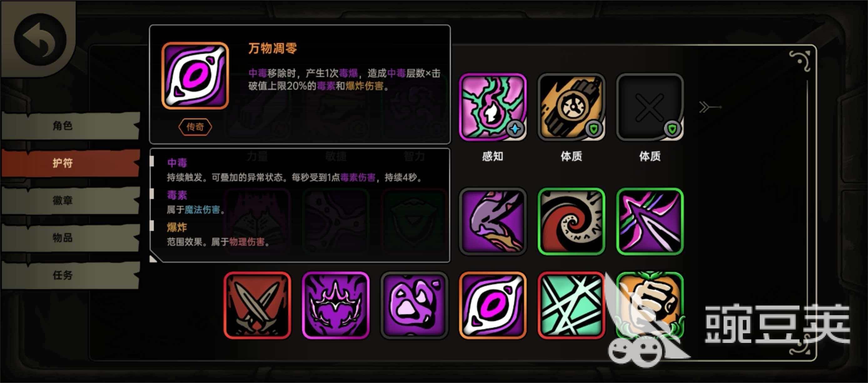Select the purple sword slash amulet

pos(650,222)
